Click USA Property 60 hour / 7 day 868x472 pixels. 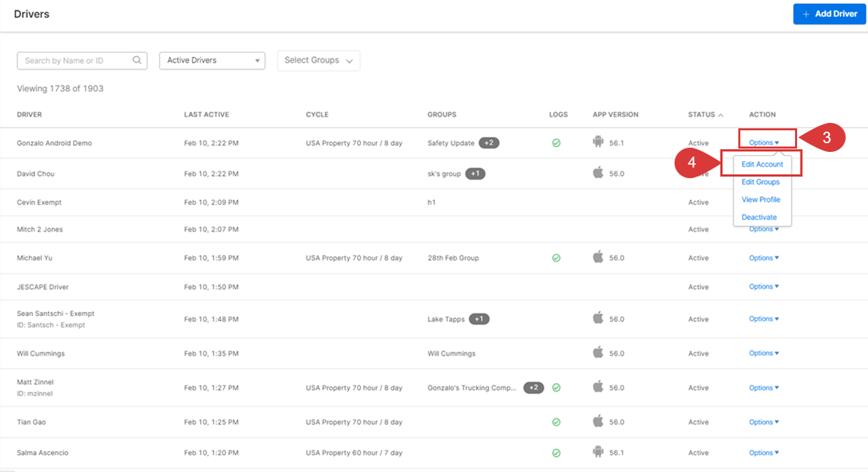[x=354, y=452]
